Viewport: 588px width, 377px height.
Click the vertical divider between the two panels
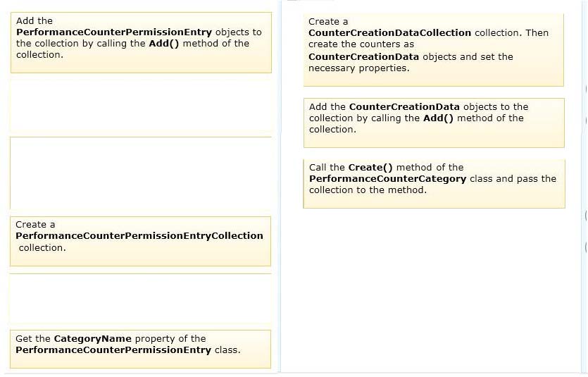pos(280,187)
